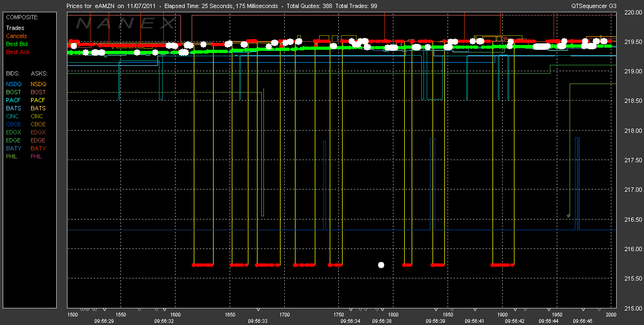Click EDGE under the BIDS heading
The height and width of the screenshot is (325, 644).
[14, 140]
